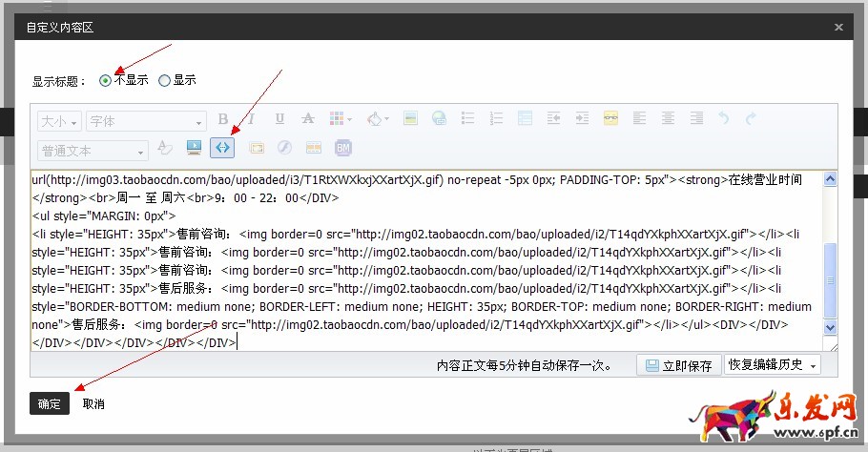Insert a numbered list
Viewport: 868px width, 452px height.
coord(495,119)
